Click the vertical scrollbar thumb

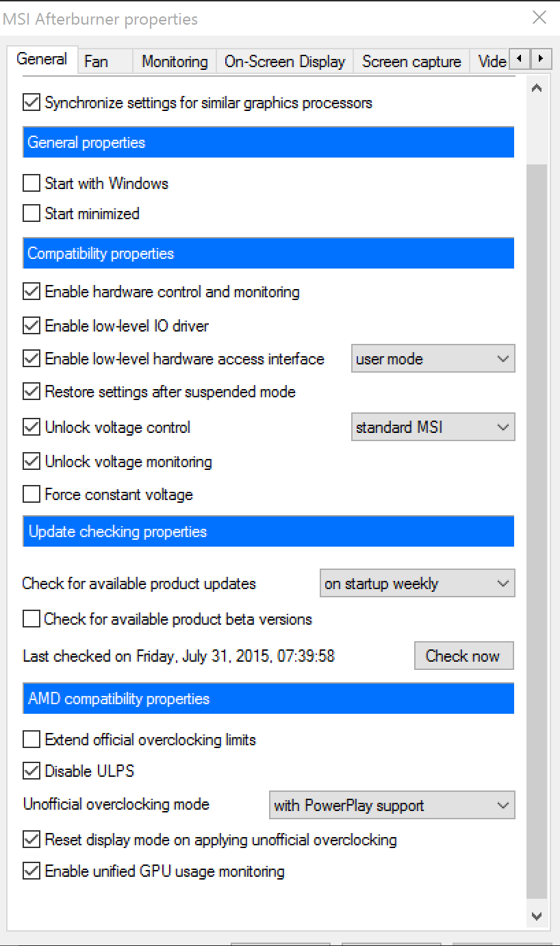click(x=537, y=527)
